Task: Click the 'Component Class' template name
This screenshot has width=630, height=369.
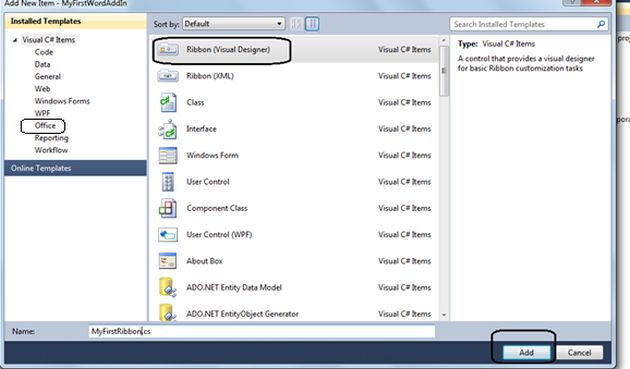Action: pos(217,208)
